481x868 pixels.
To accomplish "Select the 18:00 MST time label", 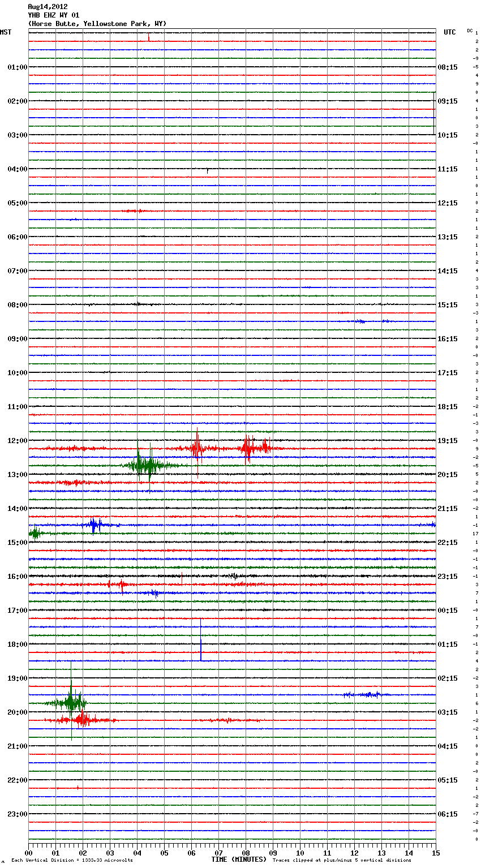I will [x=17, y=644].
